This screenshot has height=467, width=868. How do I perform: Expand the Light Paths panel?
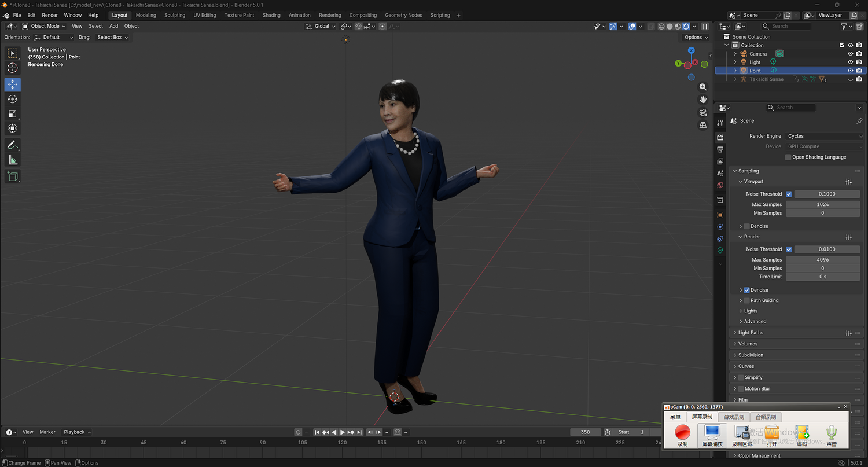pos(751,333)
